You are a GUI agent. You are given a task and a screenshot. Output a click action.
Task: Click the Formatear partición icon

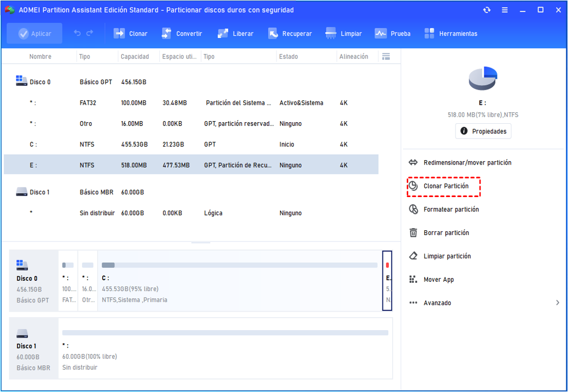tap(413, 209)
